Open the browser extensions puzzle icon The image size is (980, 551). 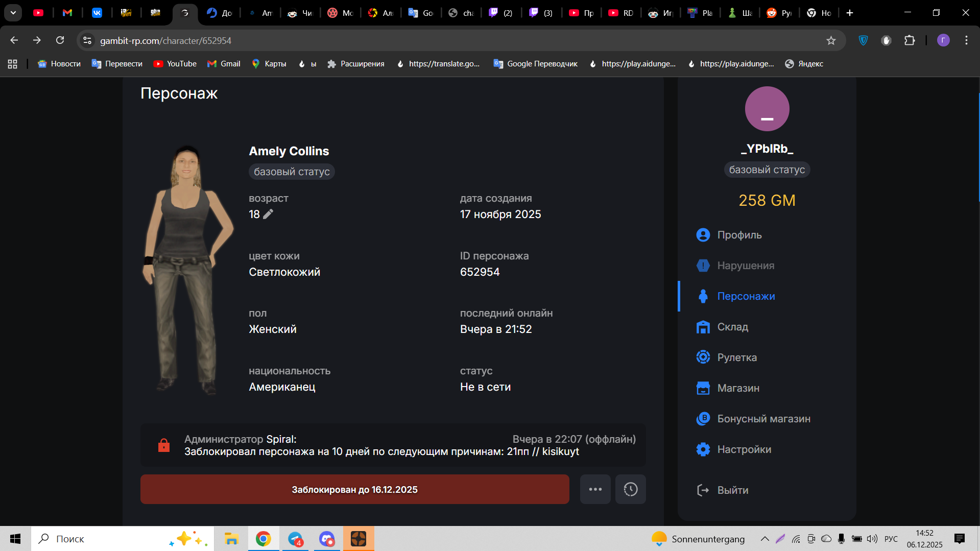click(910, 41)
